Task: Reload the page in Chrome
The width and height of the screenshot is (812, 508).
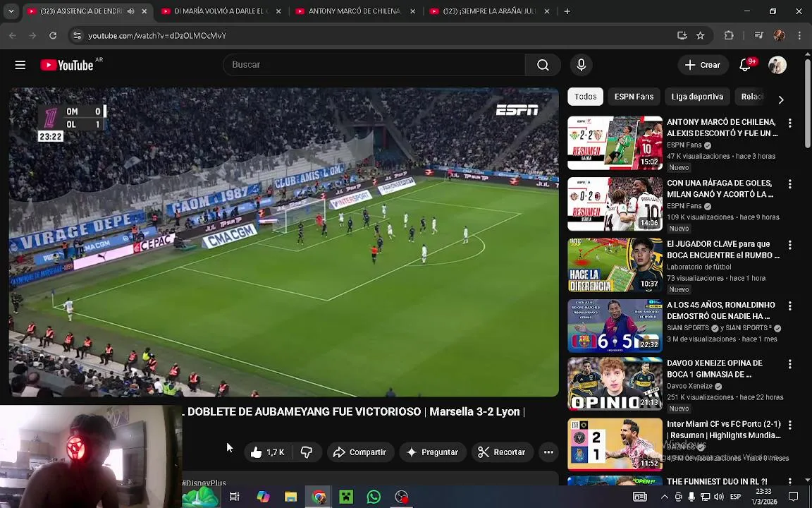Action: click(53, 35)
